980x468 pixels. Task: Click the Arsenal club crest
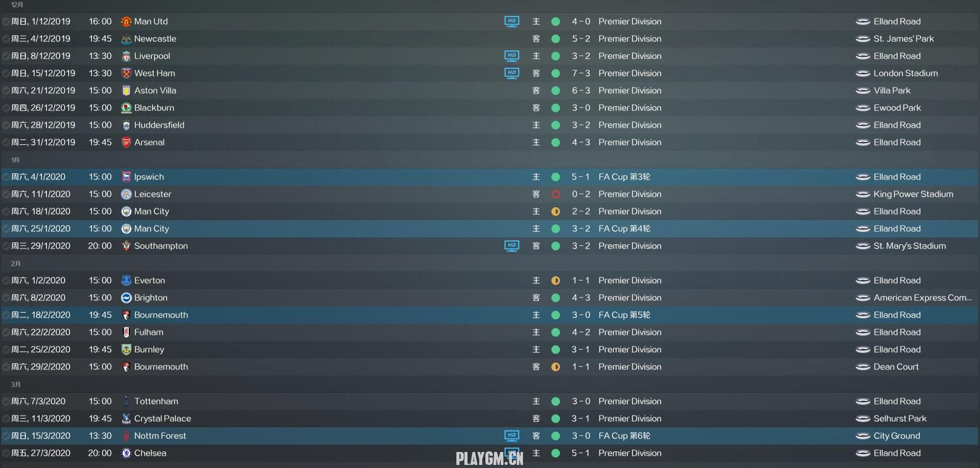point(126,142)
